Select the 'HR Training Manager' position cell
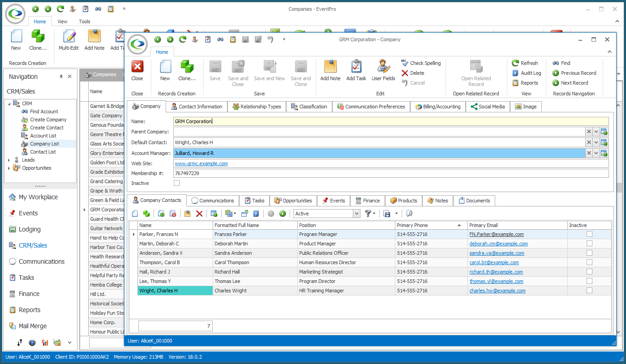The height and width of the screenshot is (364, 626). 346,291
